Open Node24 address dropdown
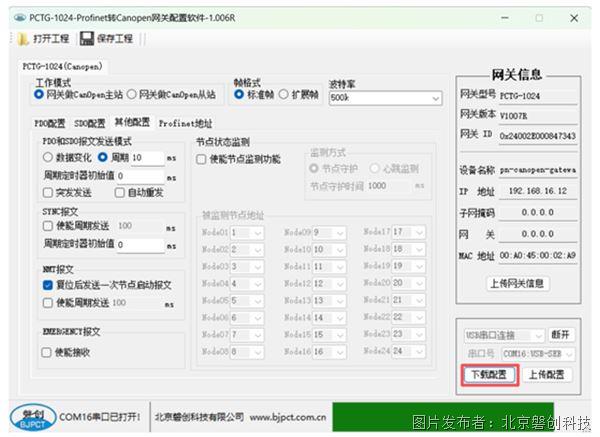The image size is (600, 437). click(409, 351)
